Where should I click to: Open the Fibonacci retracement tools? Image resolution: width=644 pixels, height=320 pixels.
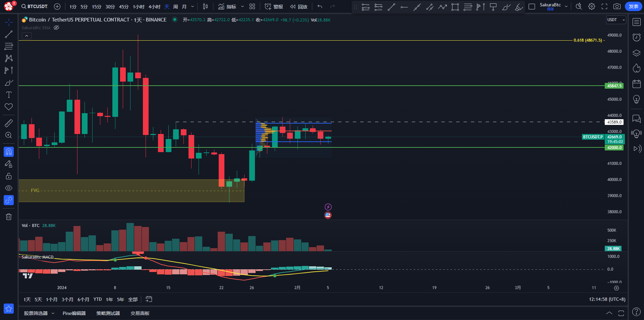coord(9,46)
